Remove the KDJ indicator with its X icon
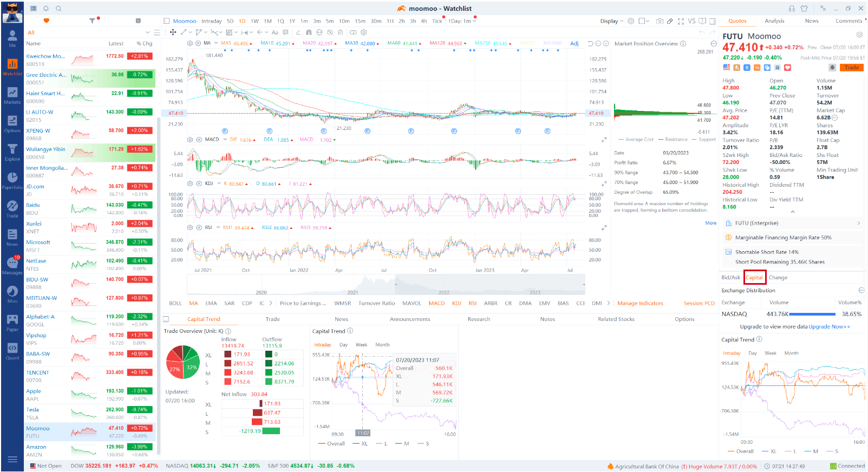The width and height of the screenshot is (868, 472). (199, 183)
